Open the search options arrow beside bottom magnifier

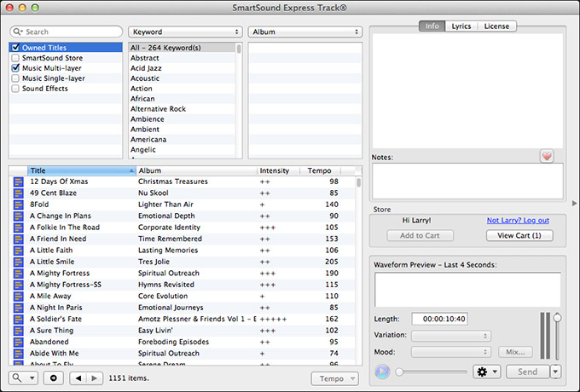click(32, 378)
